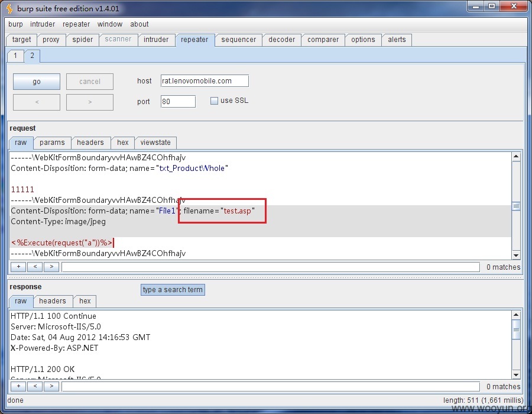Open the response headers tab

[x=53, y=301]
